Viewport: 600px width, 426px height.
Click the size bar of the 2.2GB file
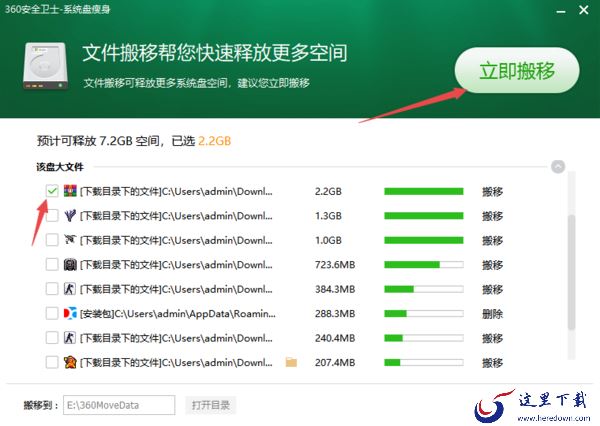424,191
